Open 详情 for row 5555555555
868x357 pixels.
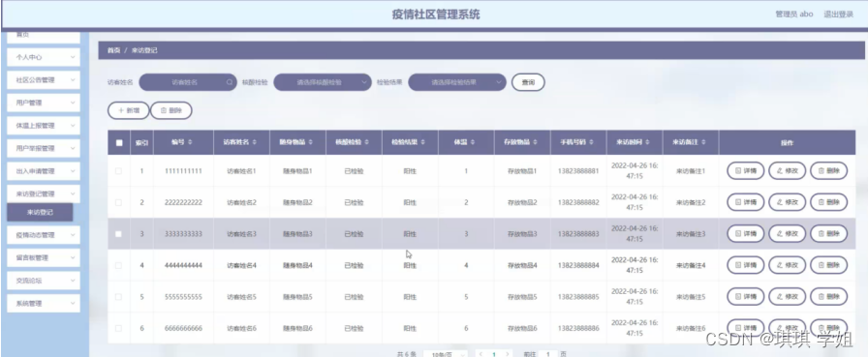coord(745,297)
